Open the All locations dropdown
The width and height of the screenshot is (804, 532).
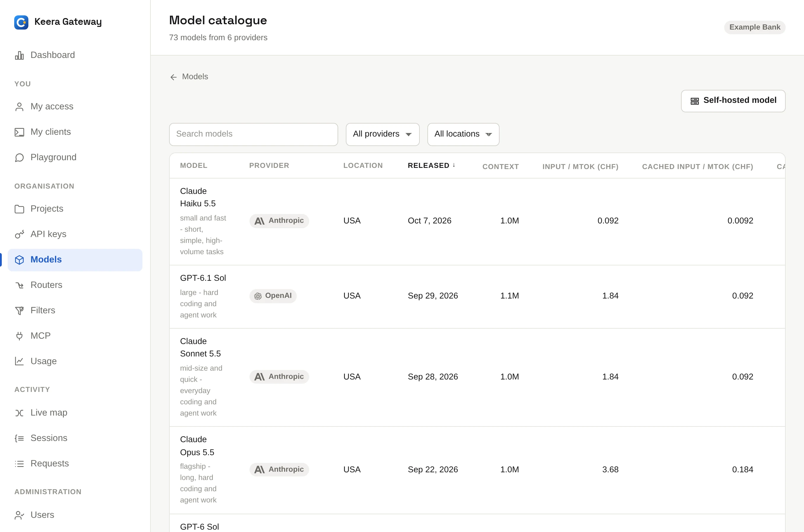pos(463,134)
